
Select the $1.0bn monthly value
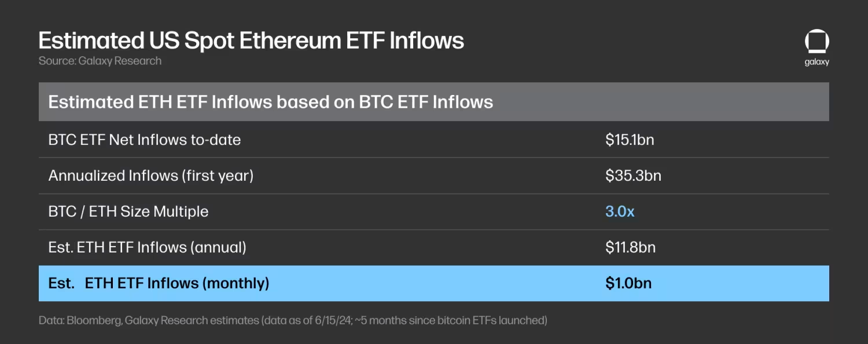[628, 283]
